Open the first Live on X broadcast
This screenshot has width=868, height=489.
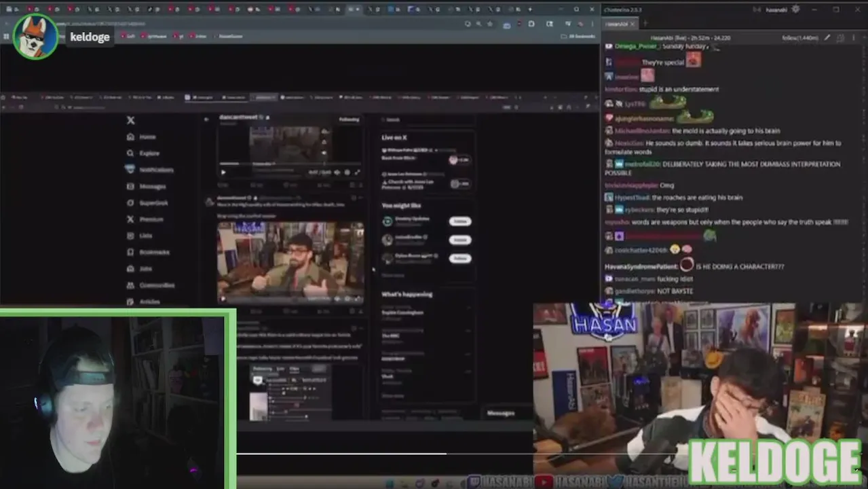(x=426, y=154)
